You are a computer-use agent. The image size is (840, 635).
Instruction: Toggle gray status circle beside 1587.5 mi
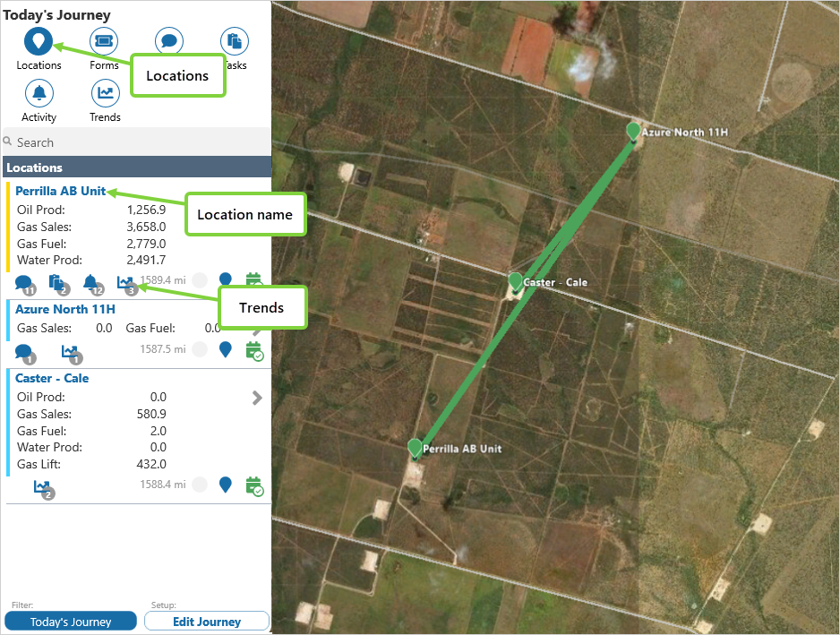[200, 349]
